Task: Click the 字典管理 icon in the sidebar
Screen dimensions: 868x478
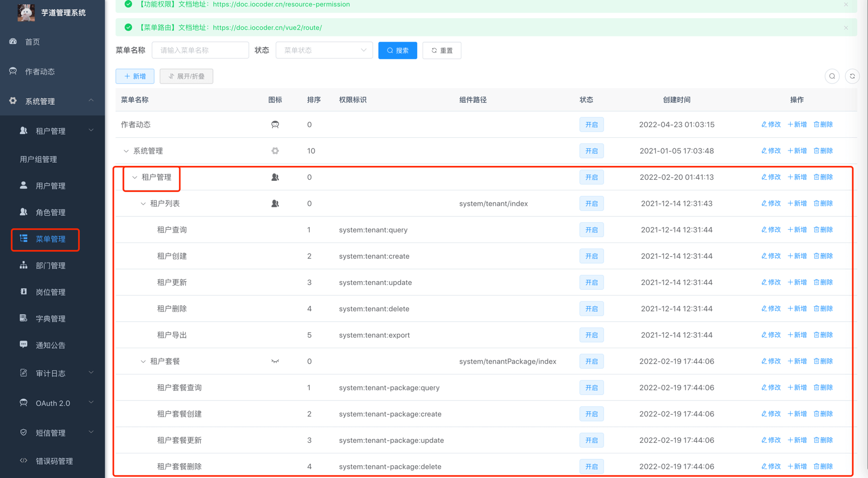Action: [23, 318]
